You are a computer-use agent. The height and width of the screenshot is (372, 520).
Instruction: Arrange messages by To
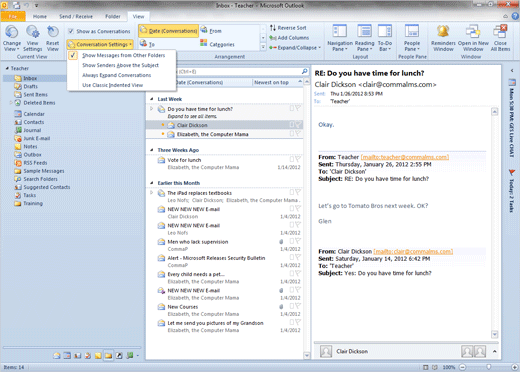point(147,44)
